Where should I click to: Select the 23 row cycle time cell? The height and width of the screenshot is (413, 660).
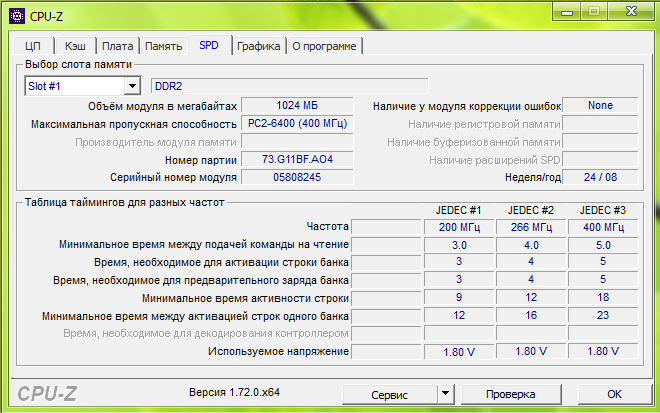point(603,315)
